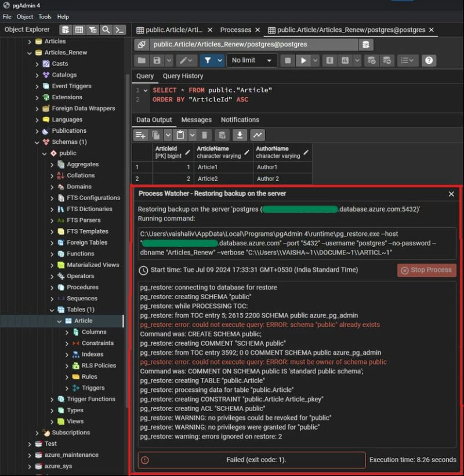Image resolution: width=464 pixels, height=476 pixels.
Task: Click the Search objects magnifier icon
Action: (106, 30)
